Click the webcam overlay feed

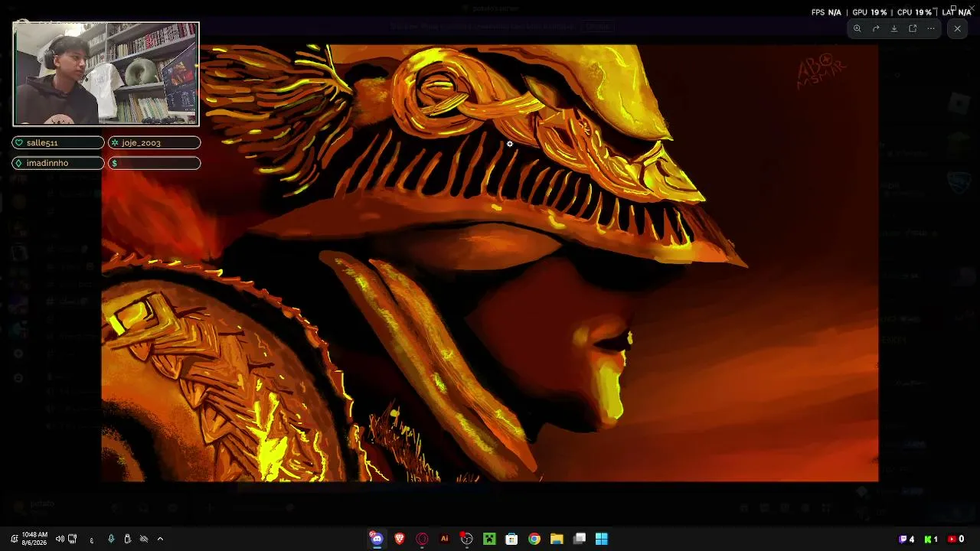tap(106, 73)
